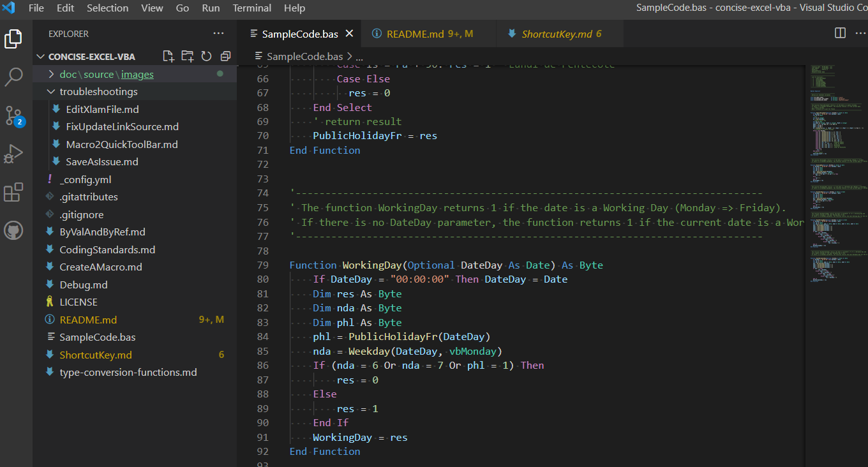
Task: Open CodingStandards.md file
Action: (x=135, y=249)
